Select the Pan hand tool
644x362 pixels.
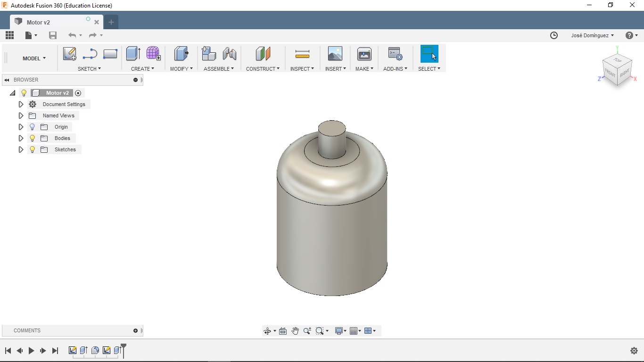[x=295, y=331]
